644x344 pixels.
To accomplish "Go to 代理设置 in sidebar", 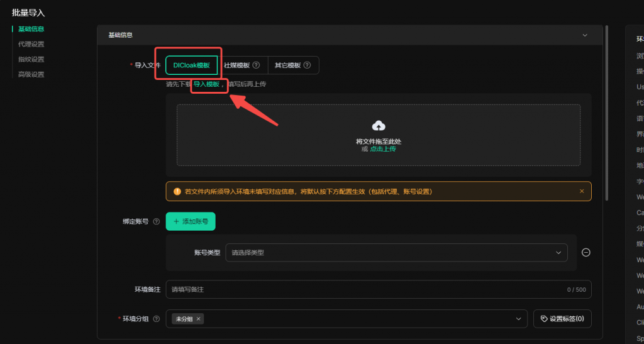I will click(x=31, y=44).
